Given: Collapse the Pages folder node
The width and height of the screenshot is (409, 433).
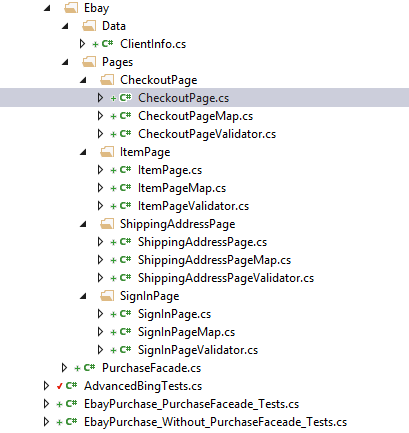Looking at the screenshot, I should [65, 62].
